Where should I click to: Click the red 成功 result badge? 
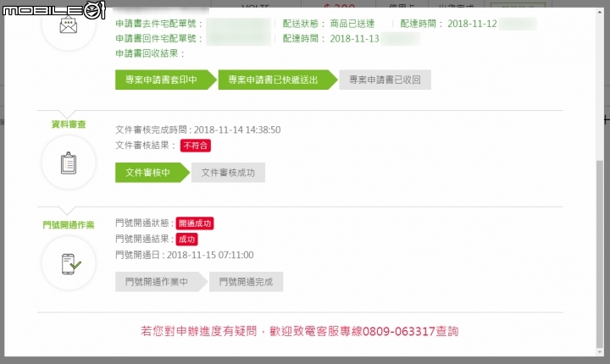tap(186, 240)
